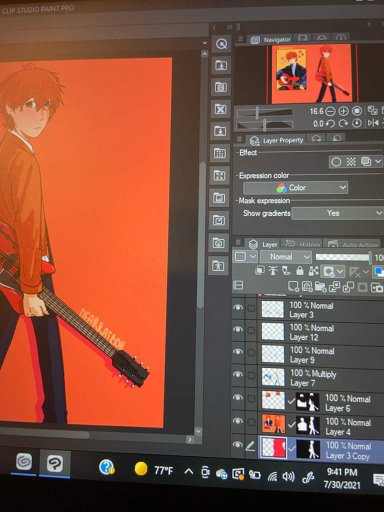Click the new layer folder icon
Screen dimensions: 384x512
[x=320, y=287]
